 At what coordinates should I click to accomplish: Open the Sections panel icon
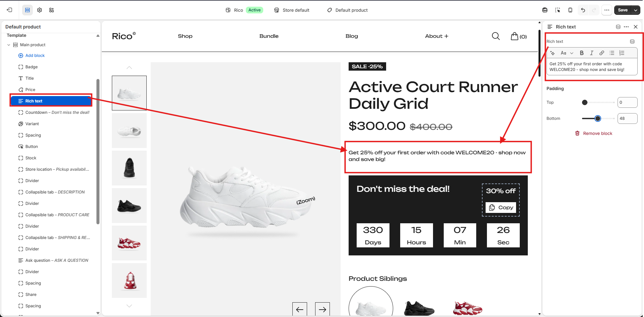pos(27,10)
